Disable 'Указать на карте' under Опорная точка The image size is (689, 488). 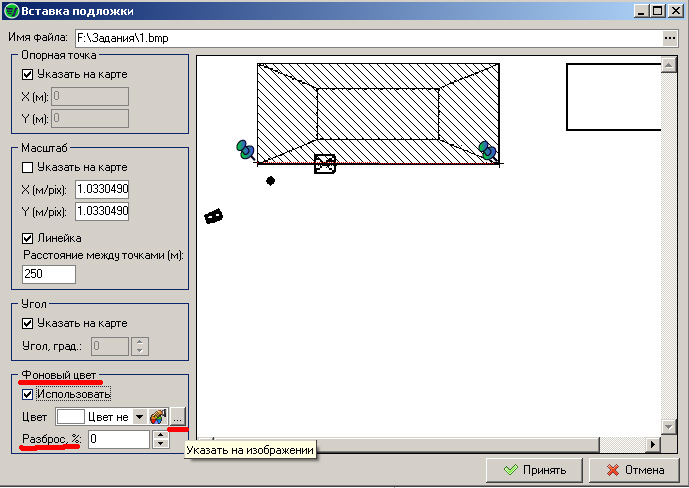click(x=28, y=74)
